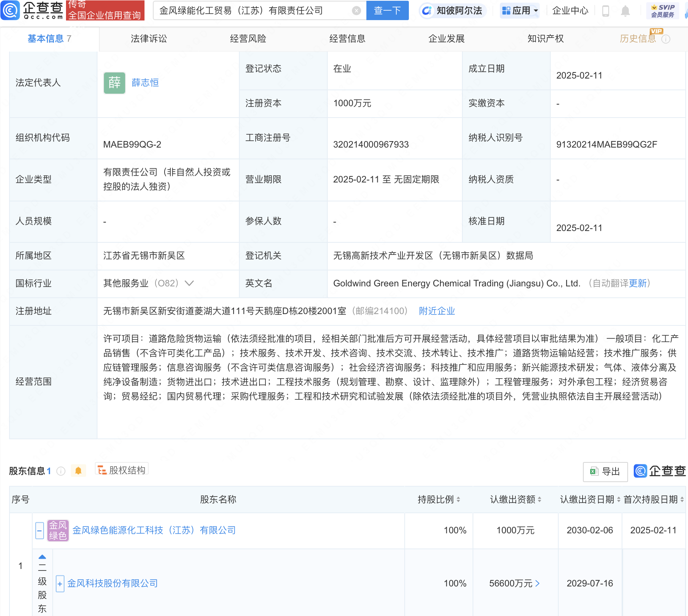Toggle sorting on 首次持股日期 column
The width and height of the screenshot is (688, 616).
(679, 500)
